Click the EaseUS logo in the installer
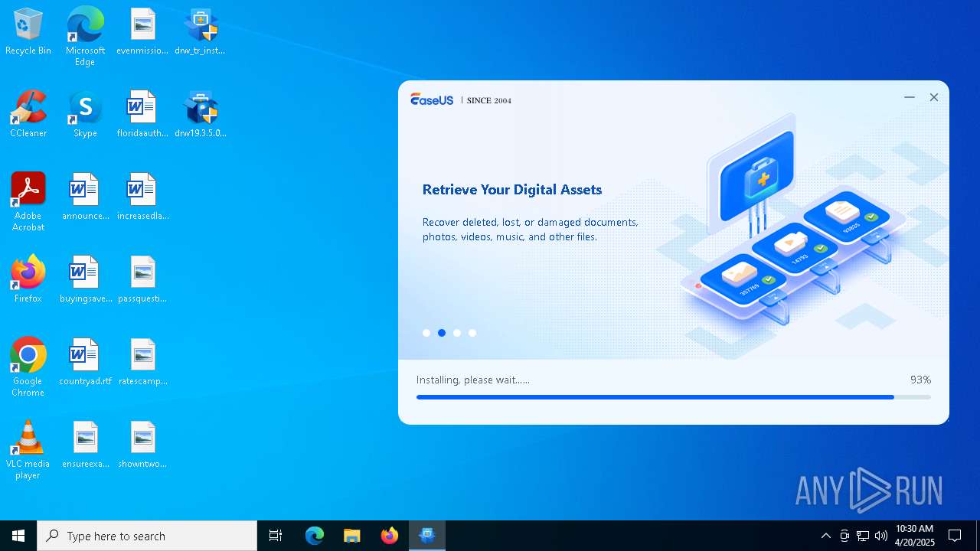Screen dimensions: 980x551 click(x=432, y=99)
